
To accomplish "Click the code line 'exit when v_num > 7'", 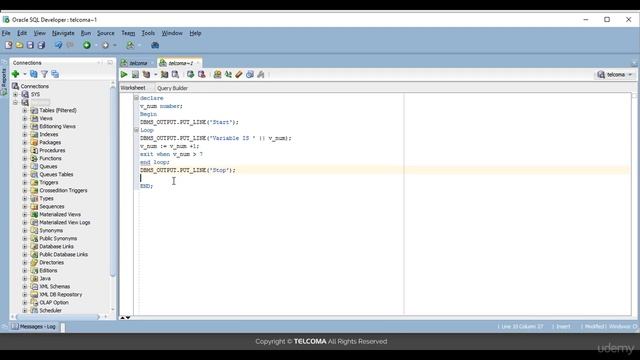I will (x=171, y=154).
